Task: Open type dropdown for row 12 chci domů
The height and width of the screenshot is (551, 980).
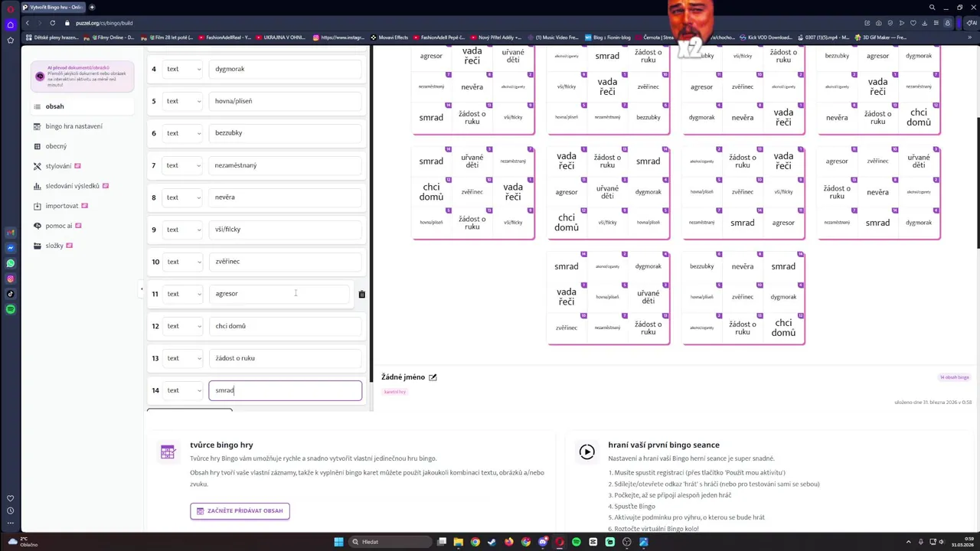Action: click(183, 326)
